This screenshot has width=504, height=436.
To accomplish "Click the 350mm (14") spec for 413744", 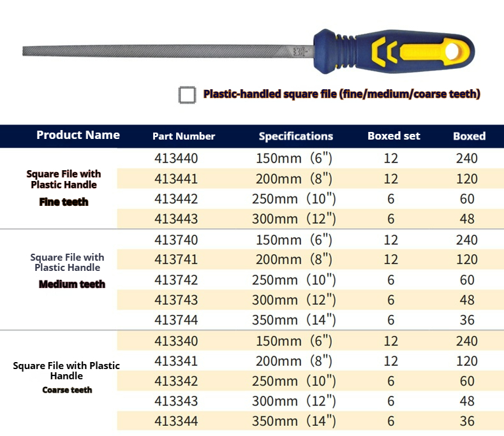I will point(294,321).
